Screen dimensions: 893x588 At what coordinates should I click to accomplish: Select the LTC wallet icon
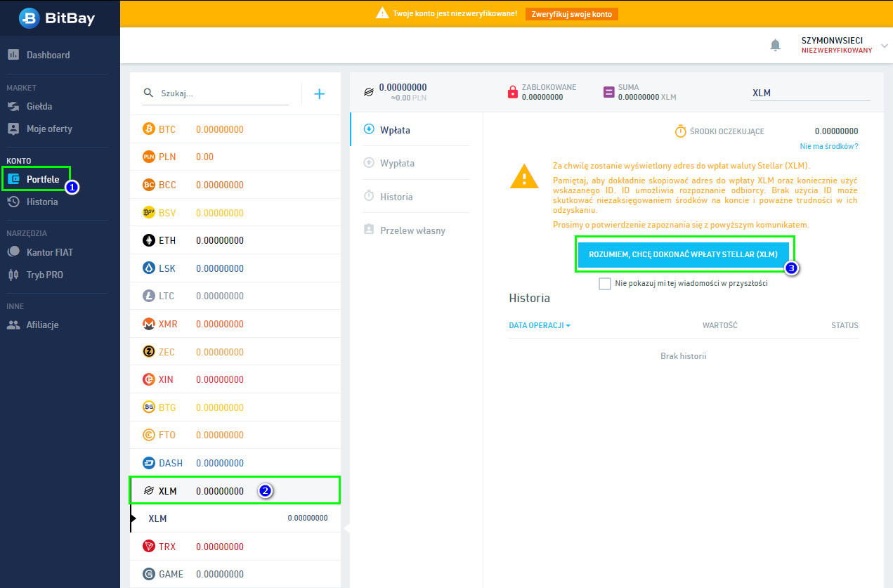click(148, 296)
